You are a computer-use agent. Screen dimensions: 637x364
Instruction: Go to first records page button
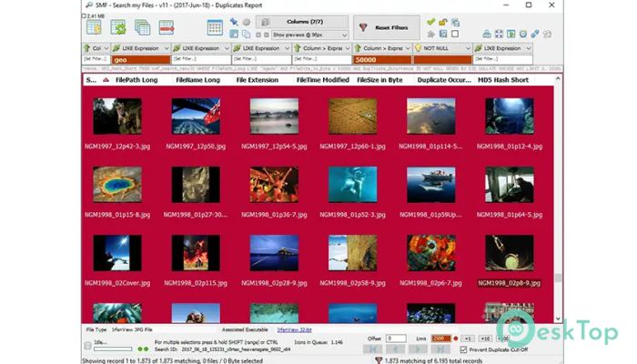coord(372,349)
